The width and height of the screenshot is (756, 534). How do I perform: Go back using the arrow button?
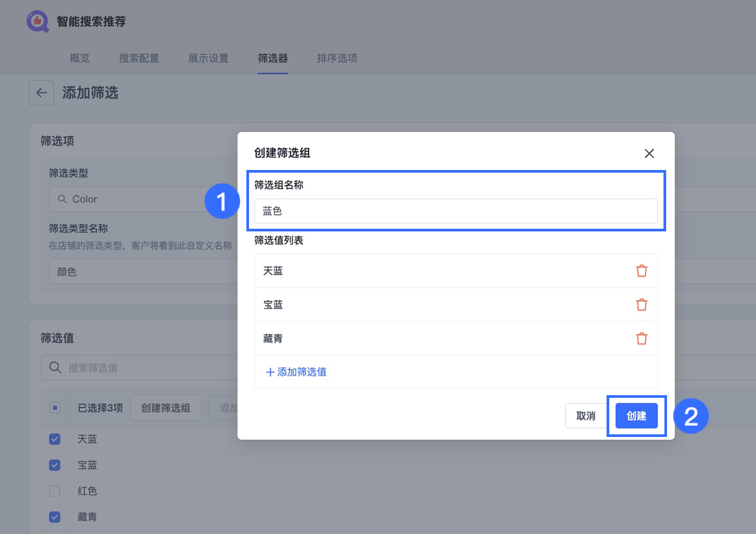pos(41,93)
